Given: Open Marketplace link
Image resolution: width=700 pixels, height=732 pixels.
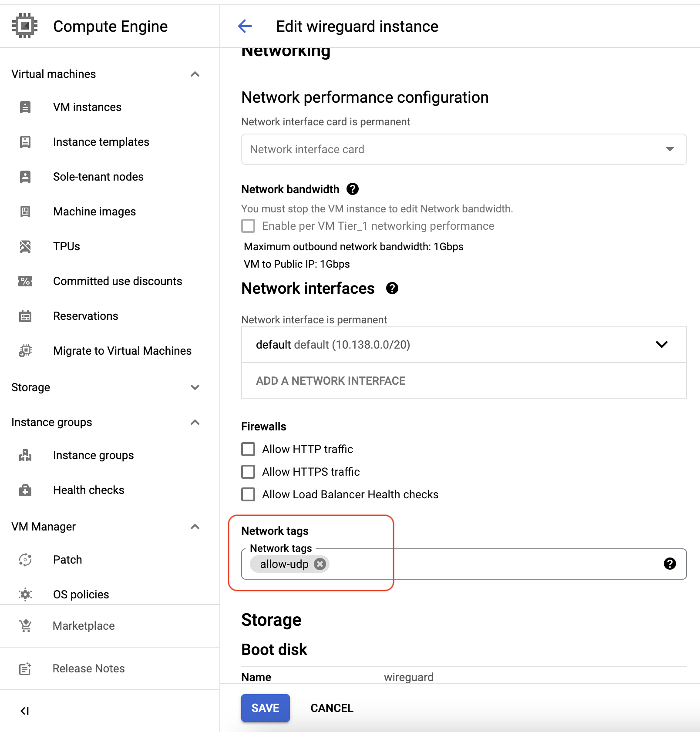Looking at the screenshot, I should pos(84,626).
